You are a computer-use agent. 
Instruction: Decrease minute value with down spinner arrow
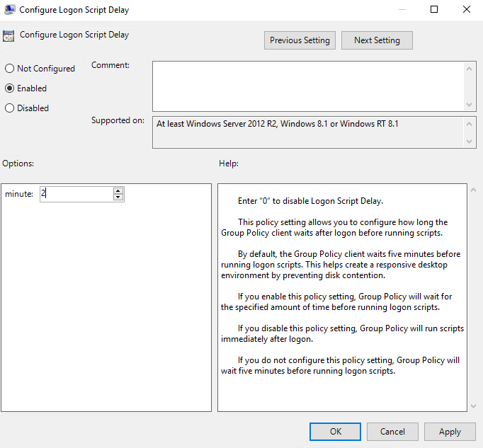118,197
